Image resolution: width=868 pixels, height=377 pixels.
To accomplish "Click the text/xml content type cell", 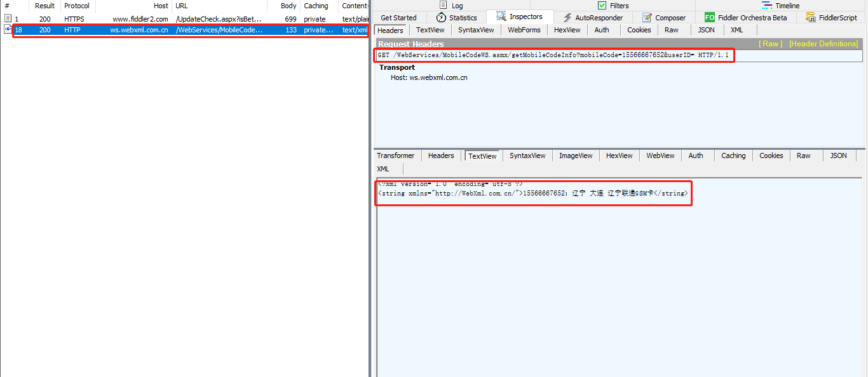I will click(355, 30).
